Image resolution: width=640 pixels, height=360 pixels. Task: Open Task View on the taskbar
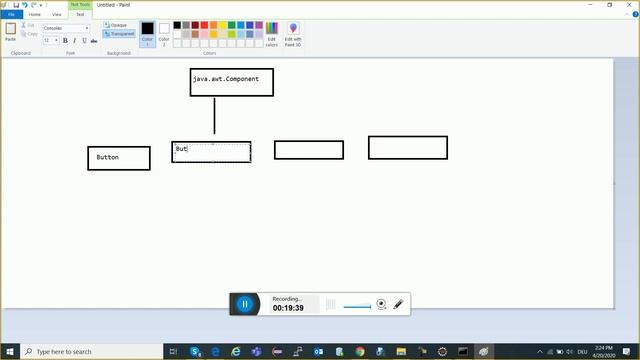(173, 351)
